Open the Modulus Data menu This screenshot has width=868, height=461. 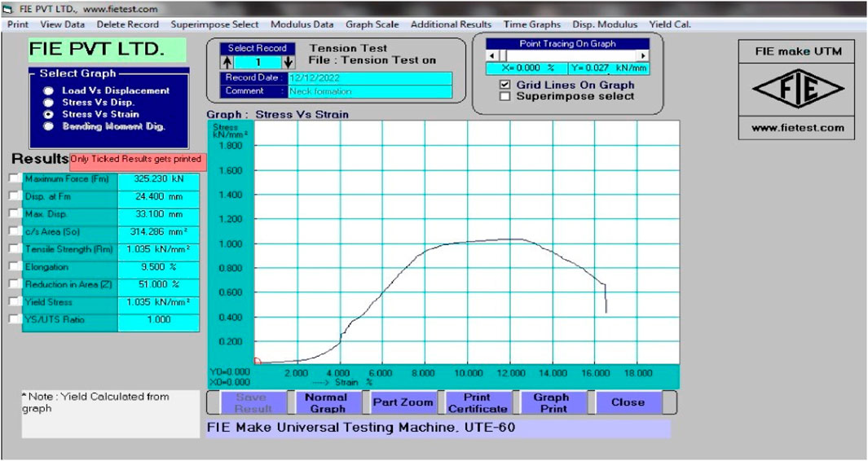302,24
